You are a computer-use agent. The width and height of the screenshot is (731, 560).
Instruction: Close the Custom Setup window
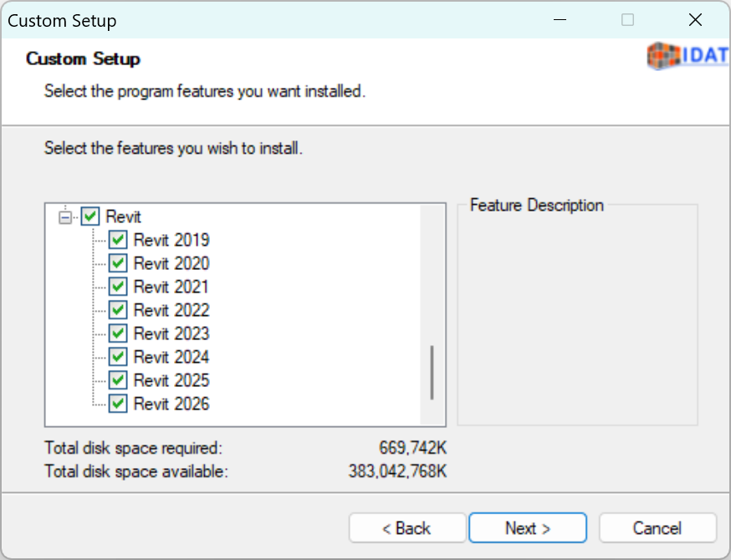695,20
